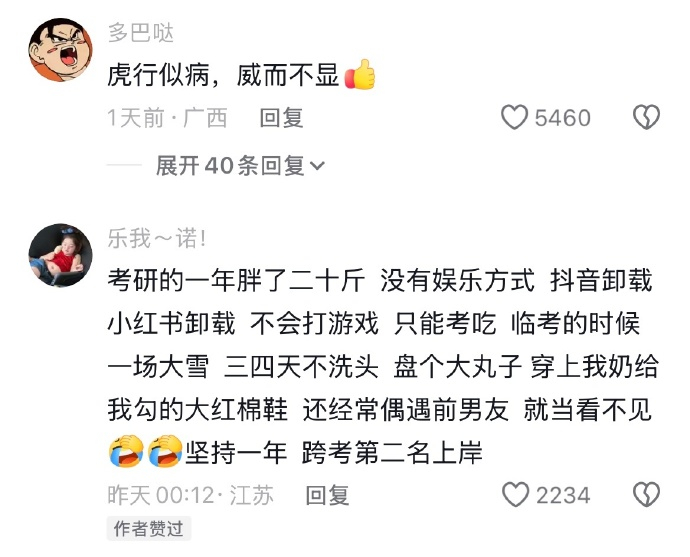Open 乐我~诺!'s profile avatar
The width and height of the screenshot is (690, 557).
[61, 256]
